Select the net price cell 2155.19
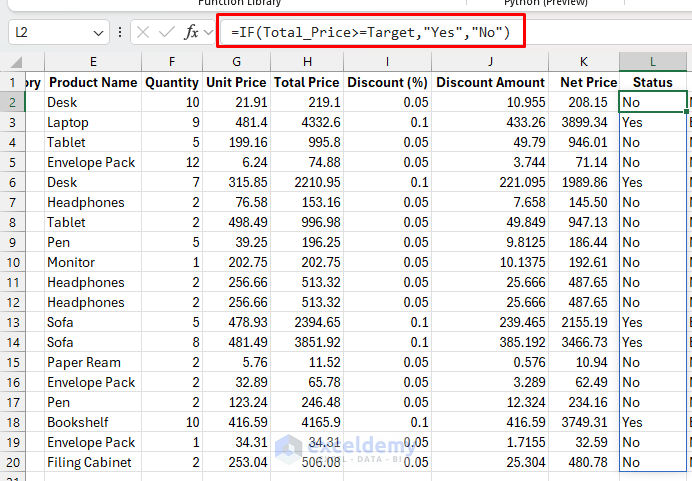The image size is (692, 481). point(584,323)
